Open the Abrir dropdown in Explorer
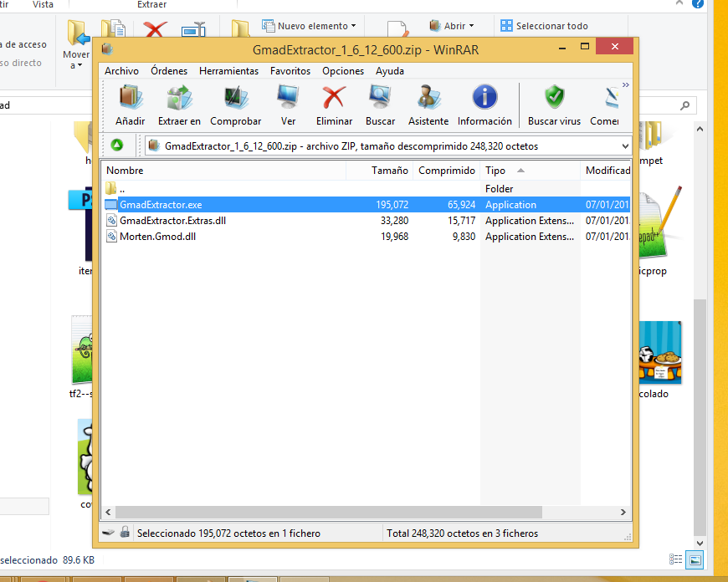 click(452, 26)
